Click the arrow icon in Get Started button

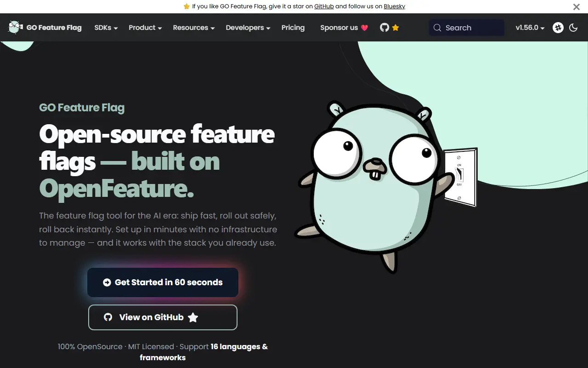coord(107,282)
